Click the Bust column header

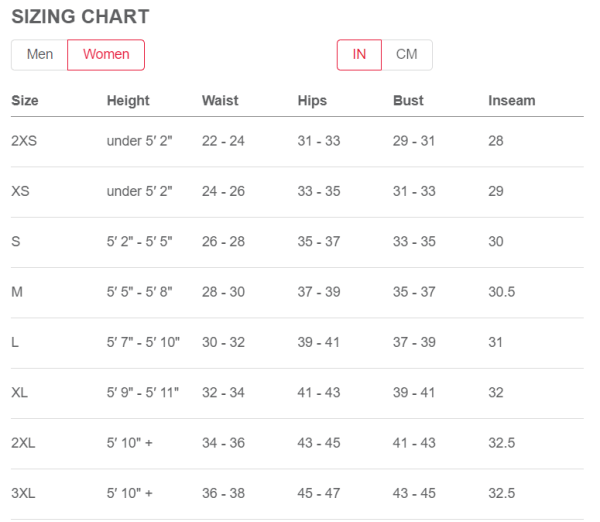click(x=408, y=101)
